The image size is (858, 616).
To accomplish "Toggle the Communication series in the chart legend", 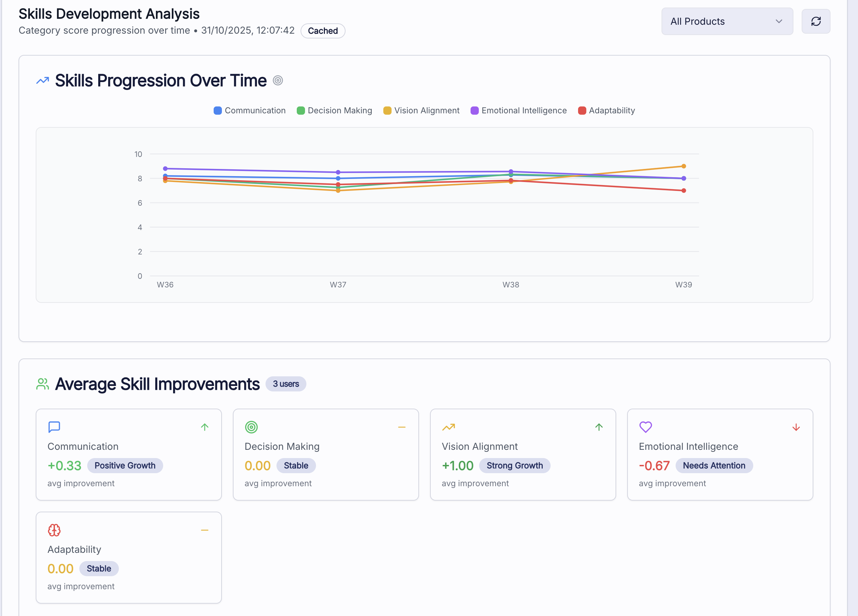I will tap(250, 111).
